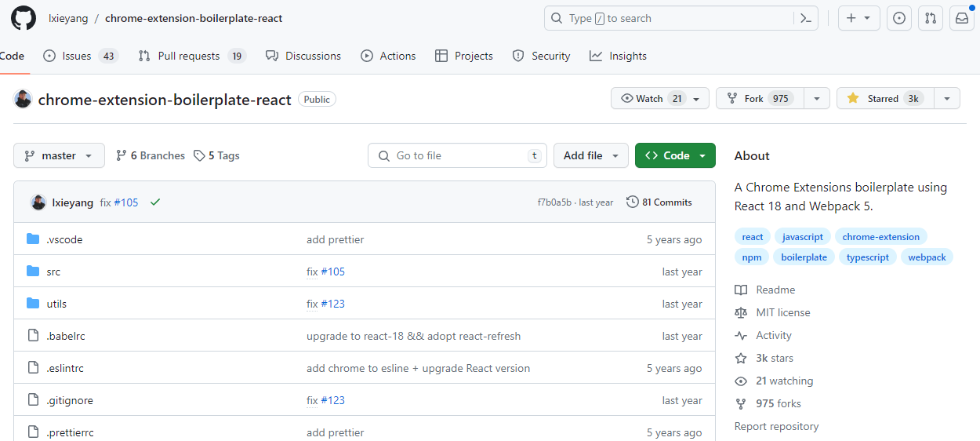980x441 pixels.
Task: Open the Watch notifications dropdown
Action: [660, 99]
